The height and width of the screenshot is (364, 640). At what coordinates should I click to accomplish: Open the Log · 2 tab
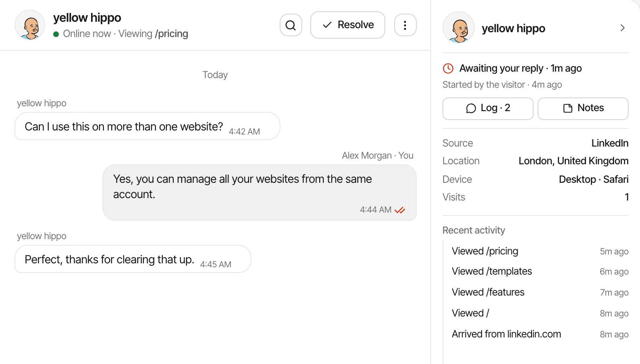[488, 108]
